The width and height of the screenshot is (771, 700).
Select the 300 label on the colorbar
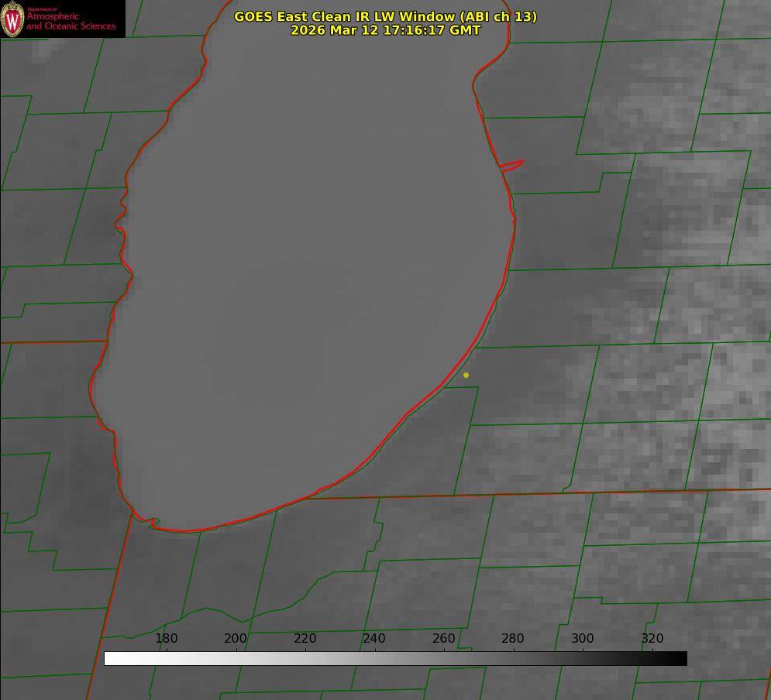[x=582, y=639]
